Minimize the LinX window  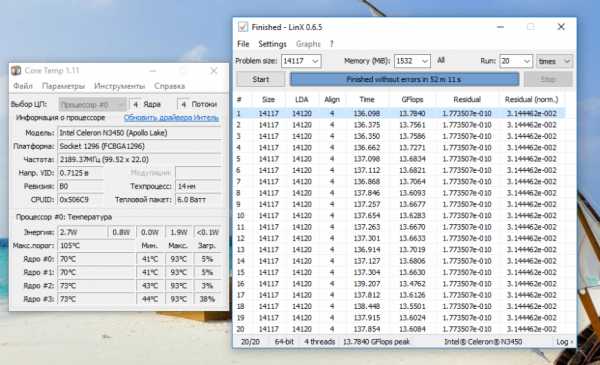[x=500, y=27]
